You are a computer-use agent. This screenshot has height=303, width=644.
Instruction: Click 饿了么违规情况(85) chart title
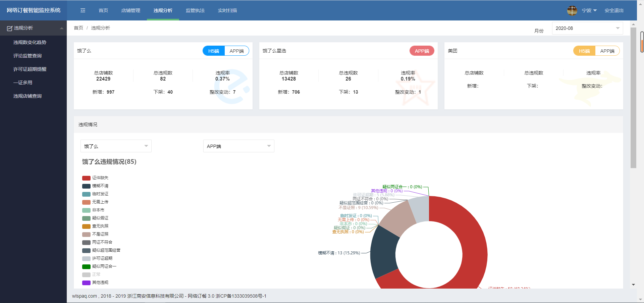click(x=109, y=162)
